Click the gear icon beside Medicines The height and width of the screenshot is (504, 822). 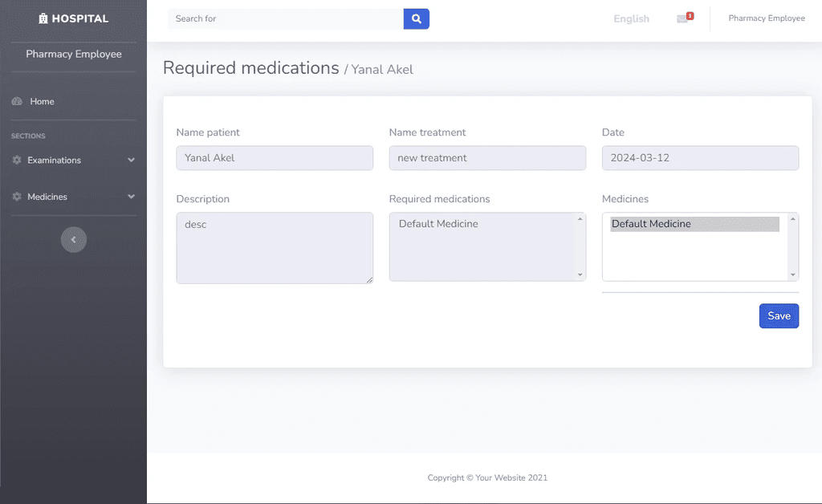(x=17, y=197)
